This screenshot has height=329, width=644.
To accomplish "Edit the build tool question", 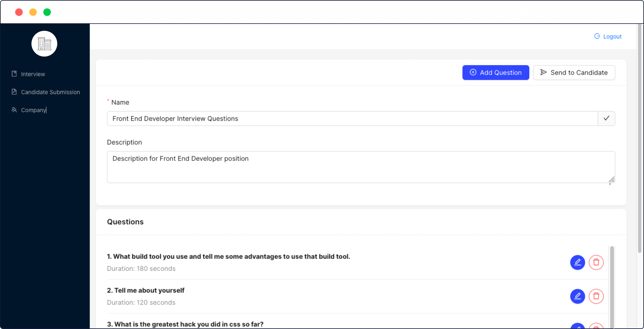I will [x=578, y=262].
